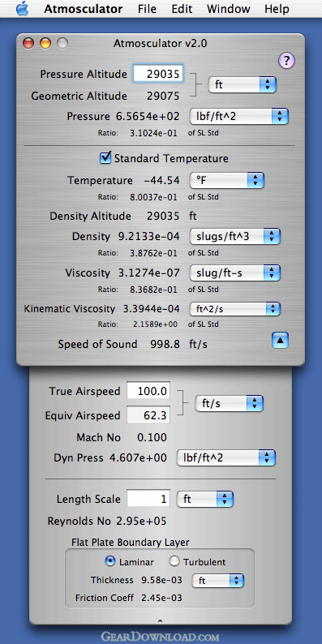
Task: Open the Kinematic Viscosity units dropdown ft^2/s
Action: (x=234, y=309)
